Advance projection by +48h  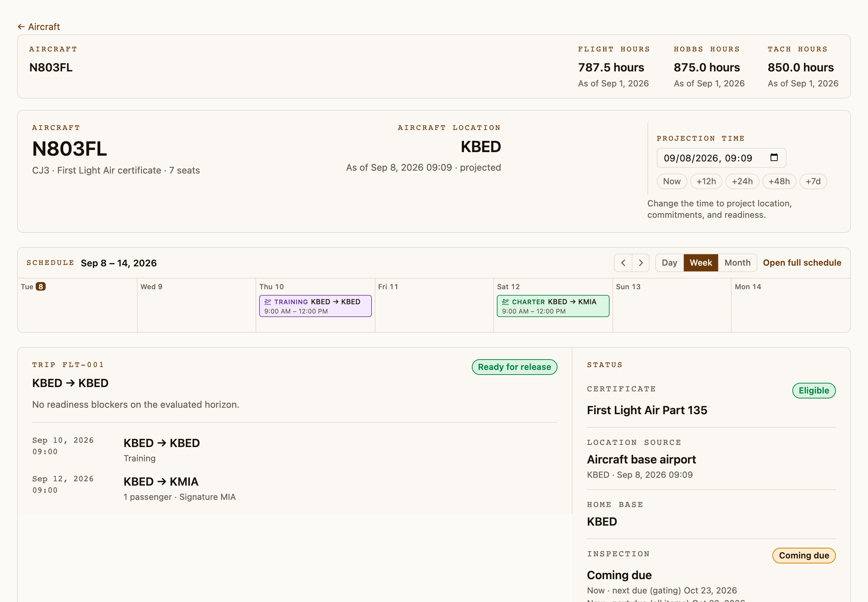(779, 181)
